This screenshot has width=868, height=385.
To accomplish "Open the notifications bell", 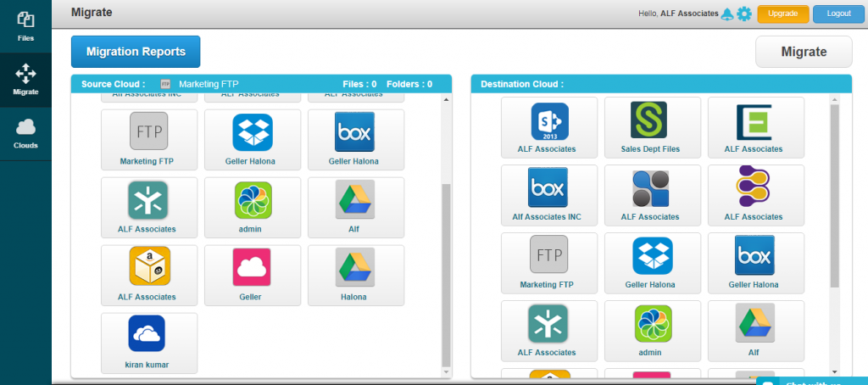I will 727,14.
